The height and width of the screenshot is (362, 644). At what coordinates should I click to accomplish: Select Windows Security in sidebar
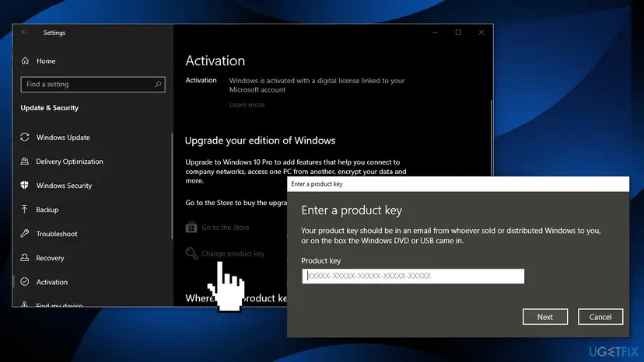pyautogui.click(x=64, y=186)
